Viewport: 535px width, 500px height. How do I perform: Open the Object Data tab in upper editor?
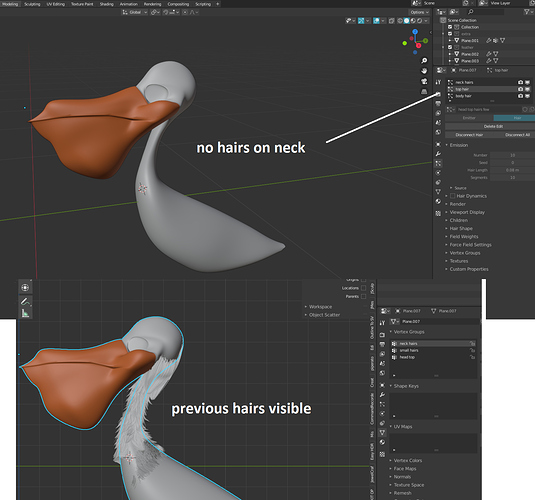point(438,192)
